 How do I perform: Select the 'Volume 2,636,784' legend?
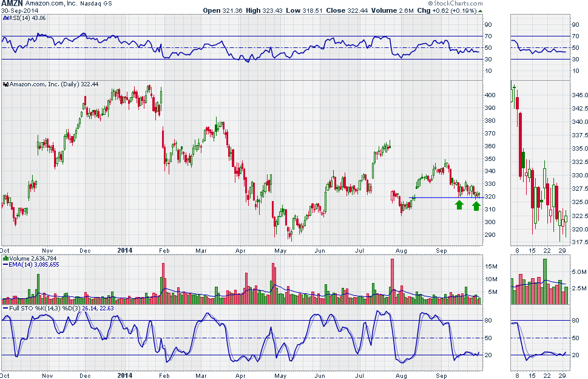(33, 259)
